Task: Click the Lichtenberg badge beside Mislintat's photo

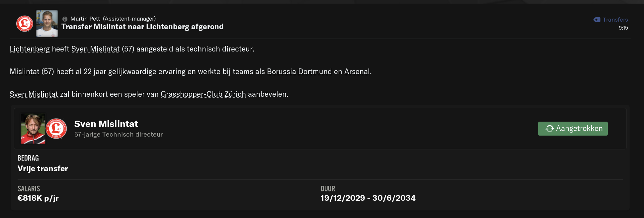Action: (56, 129)
